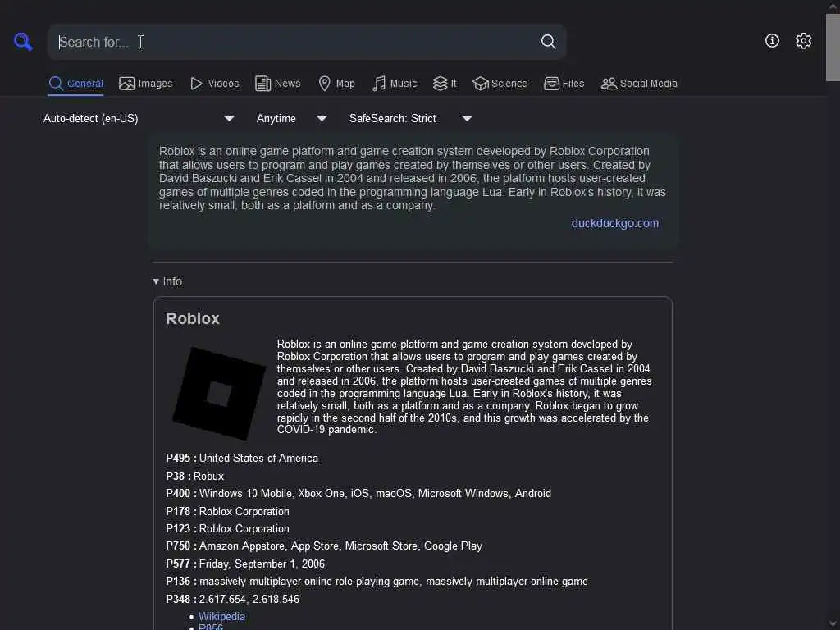Click the News newspaper icon

coord(262,84)
